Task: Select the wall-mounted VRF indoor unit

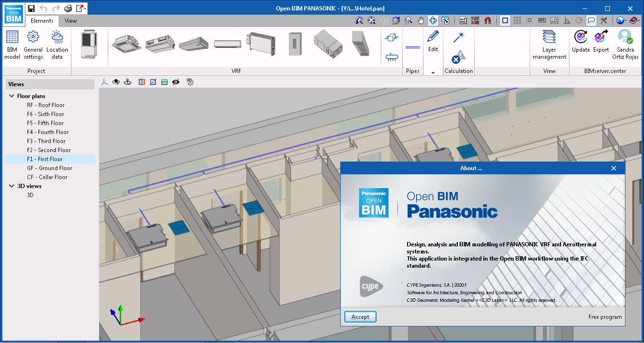Action: pyautogui.click(x=227, y=43)
